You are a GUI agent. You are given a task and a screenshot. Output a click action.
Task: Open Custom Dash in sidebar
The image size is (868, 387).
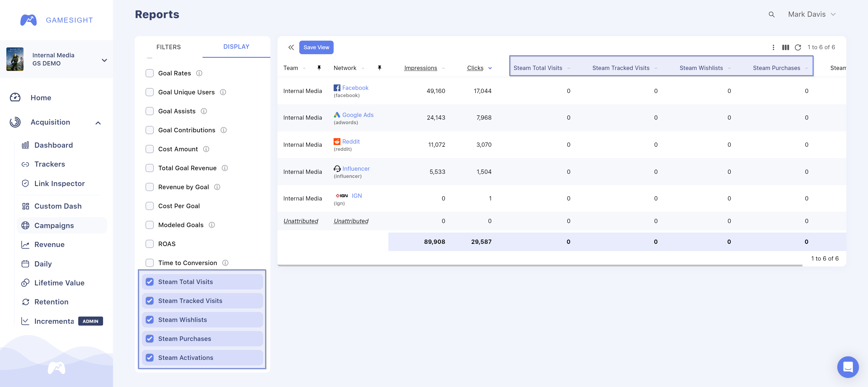pyautogui.click(x=58, y=206)
